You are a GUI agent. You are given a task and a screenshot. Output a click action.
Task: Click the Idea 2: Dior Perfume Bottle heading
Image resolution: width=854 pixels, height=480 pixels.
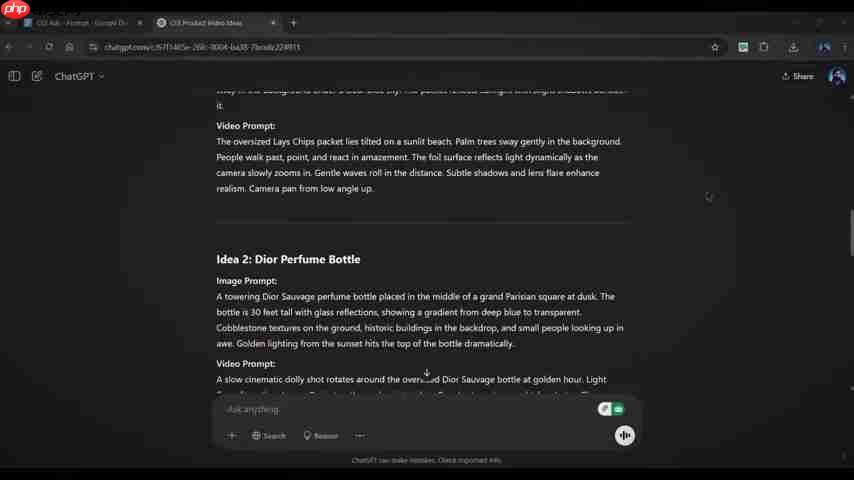coord(288,259)
